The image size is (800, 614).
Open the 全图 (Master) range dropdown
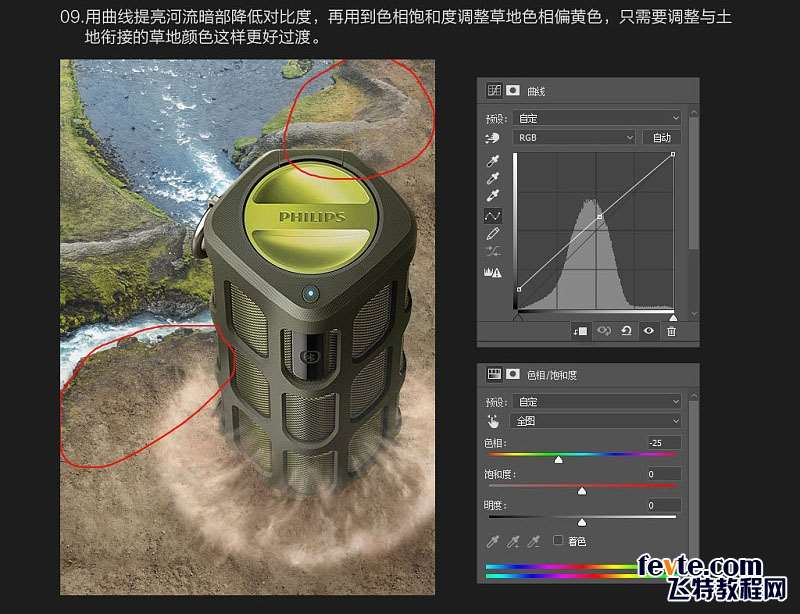pyautogui.click(x=596, y=422)
